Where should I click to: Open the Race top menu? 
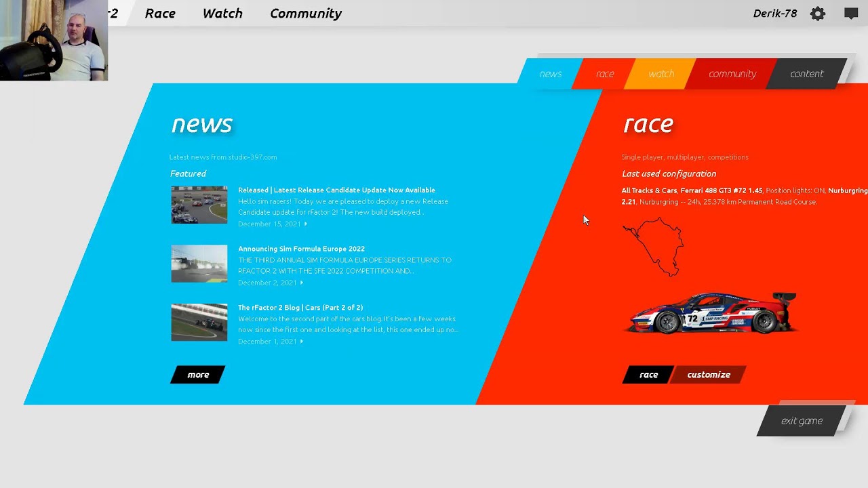(160, 14)
